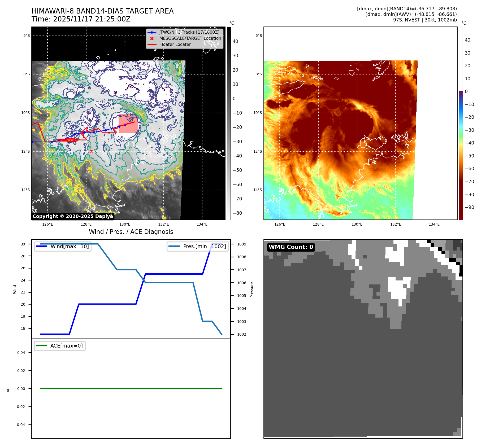
Task: Click the MESOSCALE/TARGET Location legend text
Action: tap(190, 38)
